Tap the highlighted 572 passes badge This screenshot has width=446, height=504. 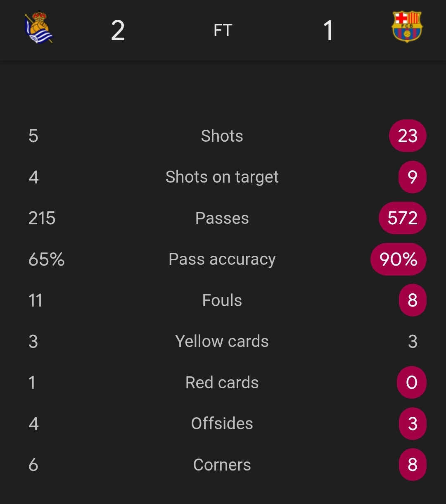403,218
